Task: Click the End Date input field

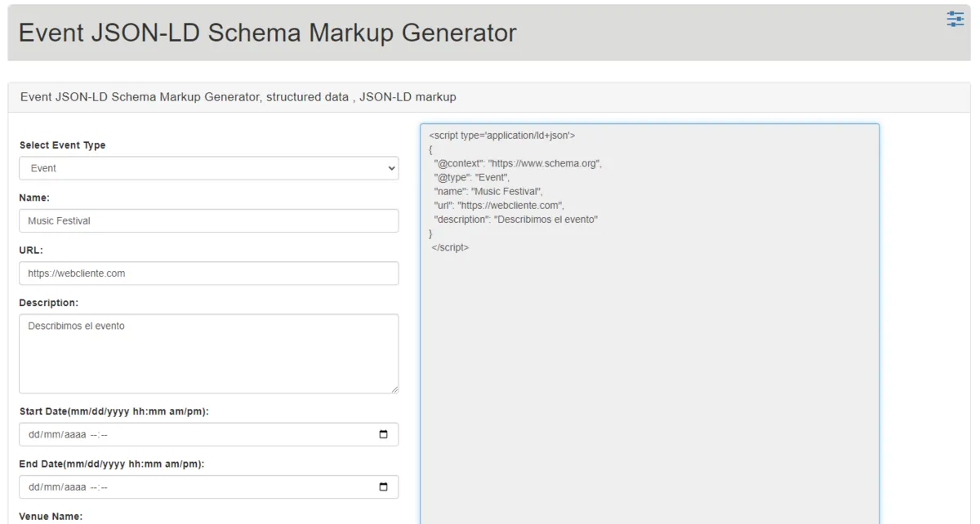Action: click(209, 487)
